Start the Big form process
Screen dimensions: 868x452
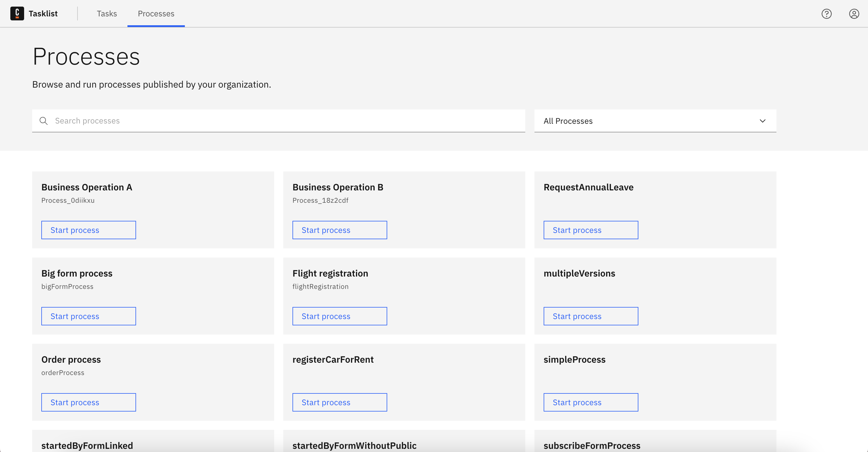pyautogui.click(x=88, y=316)
